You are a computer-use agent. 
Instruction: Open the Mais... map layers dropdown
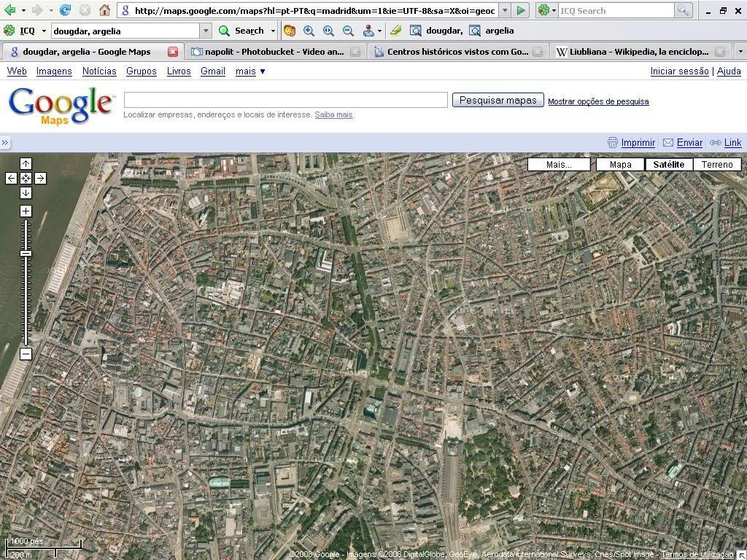(x=559, y=165)
